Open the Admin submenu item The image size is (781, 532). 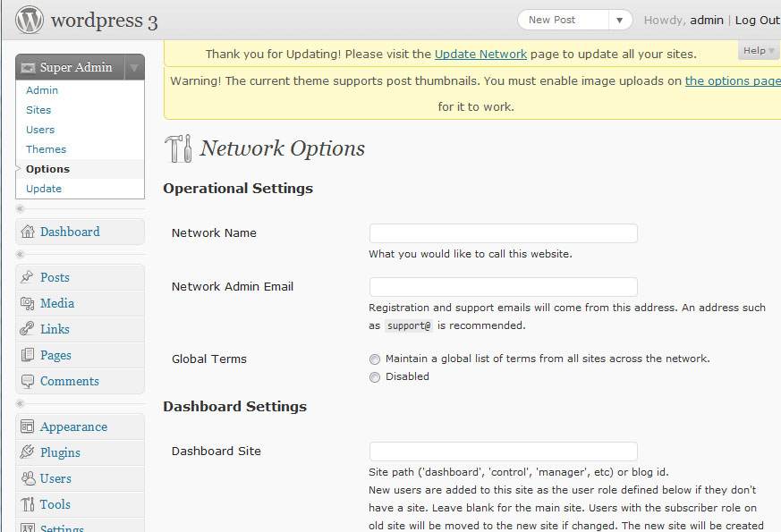[x=42, y=90]
